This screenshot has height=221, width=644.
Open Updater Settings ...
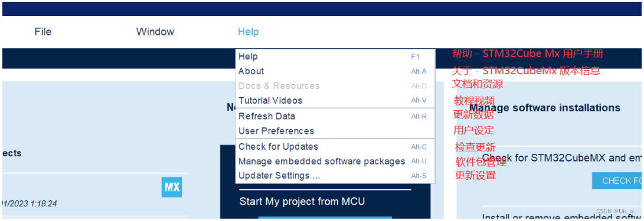pyautogui.click(x=335, y=176)
